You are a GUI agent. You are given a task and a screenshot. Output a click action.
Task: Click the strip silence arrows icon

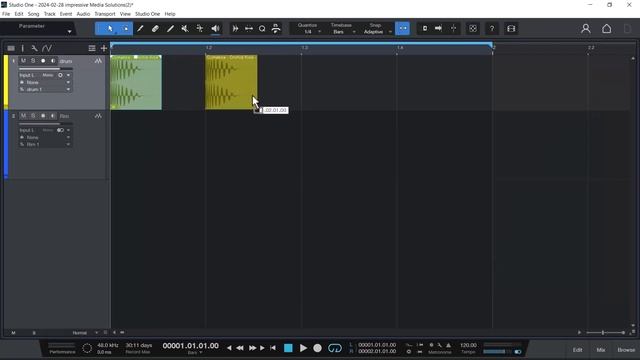pos(249,29)
